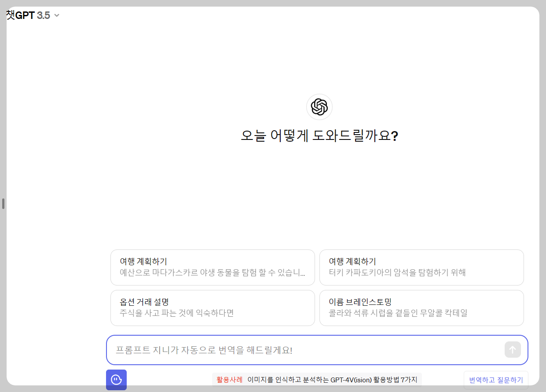This screenshot has height=392, width=546.
Task: Choose the 이름 브레인스토밍 suggestion card
Action: pyautogui.click(x=421, y=308)
